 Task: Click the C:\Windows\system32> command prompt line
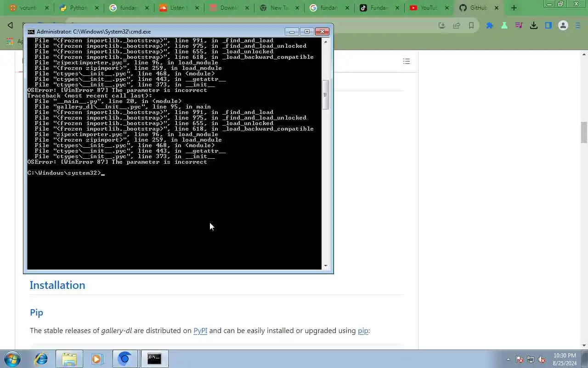(66, 173)
